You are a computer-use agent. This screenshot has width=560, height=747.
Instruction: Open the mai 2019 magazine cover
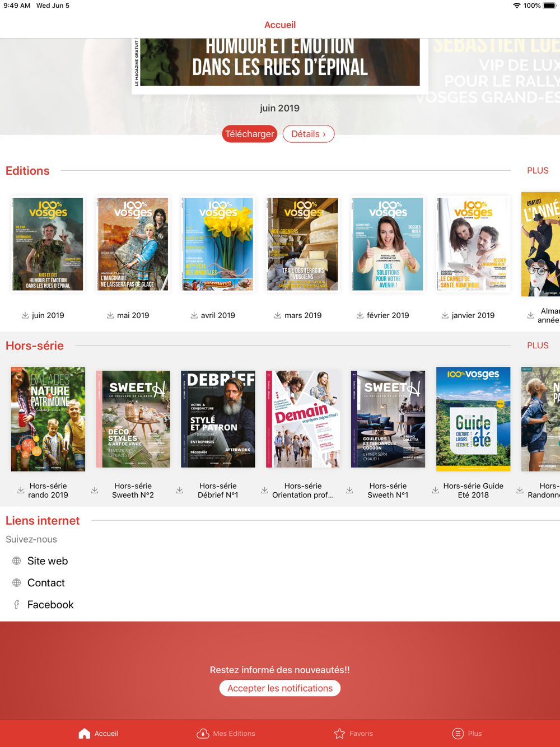133,244
